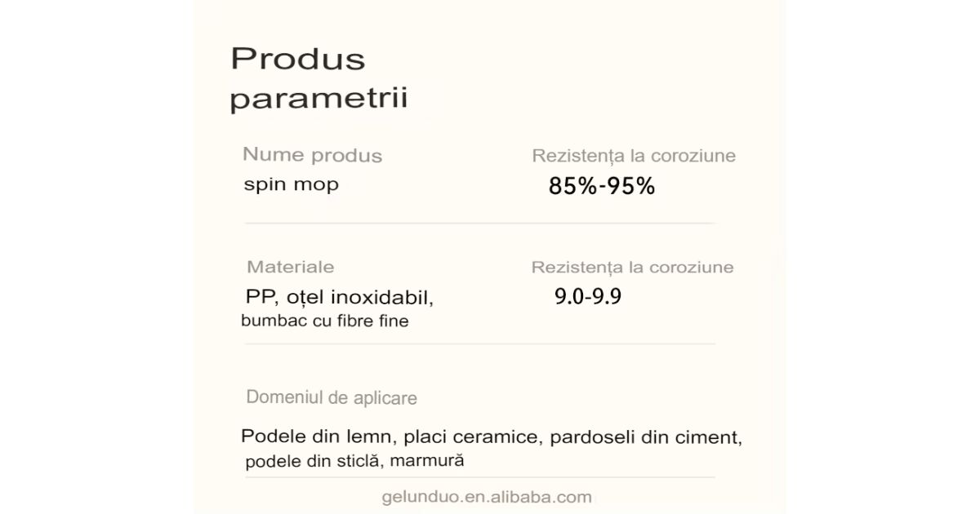
Task: Click the corrosion label above 85%-95%
Action: click(633, 156)
